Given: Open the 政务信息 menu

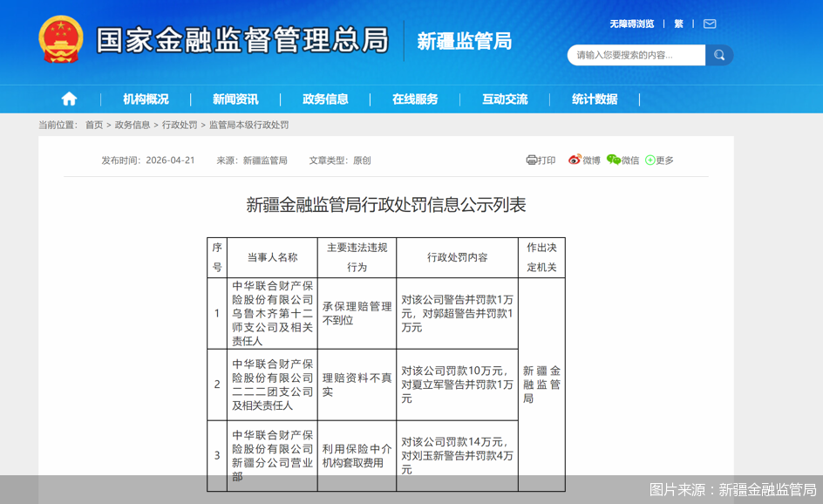Looking at the screenshot, I should tap(326, 99).
